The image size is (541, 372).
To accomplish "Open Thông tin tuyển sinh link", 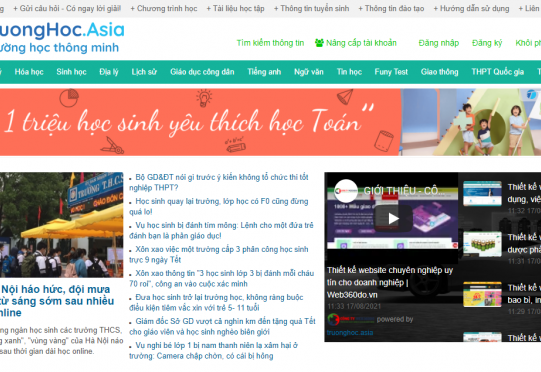I will coord(311,8).
